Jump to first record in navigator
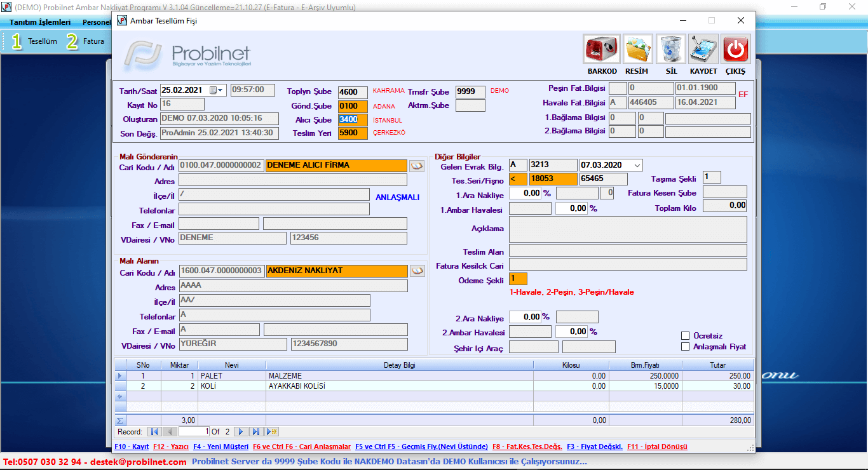The height and width of the screenshot is (470, 868). coord(154,432)
